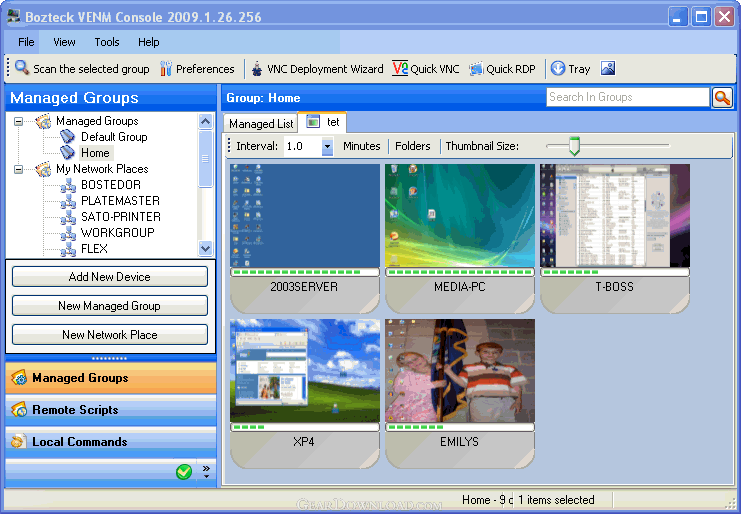
Task: Select the Home group in tree
Action: pos(95,153)
